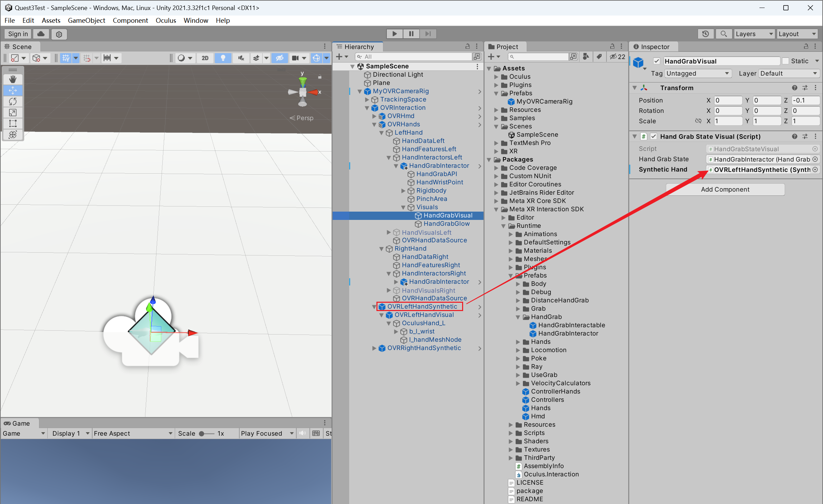Click the Step frame button
Image resolution: width=823 pixels, height=504 pixels.
pos(428,34)
